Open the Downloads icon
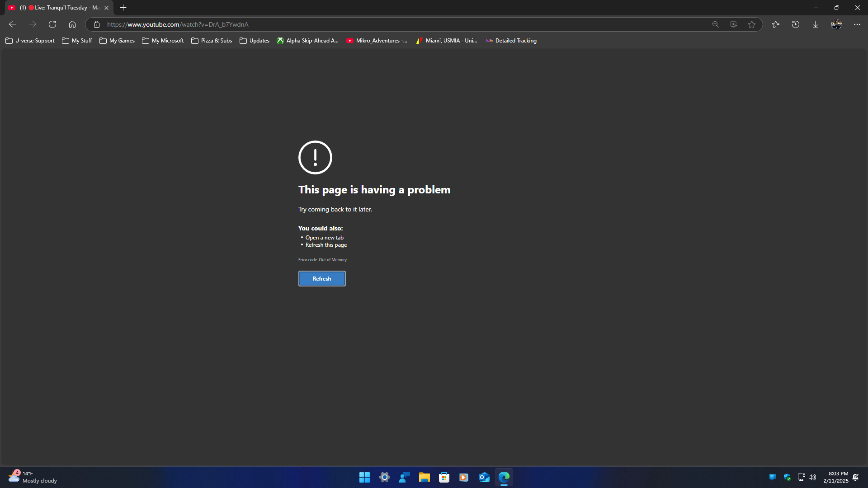The width and height of the screenshot is (868, 488). [816, 24]
